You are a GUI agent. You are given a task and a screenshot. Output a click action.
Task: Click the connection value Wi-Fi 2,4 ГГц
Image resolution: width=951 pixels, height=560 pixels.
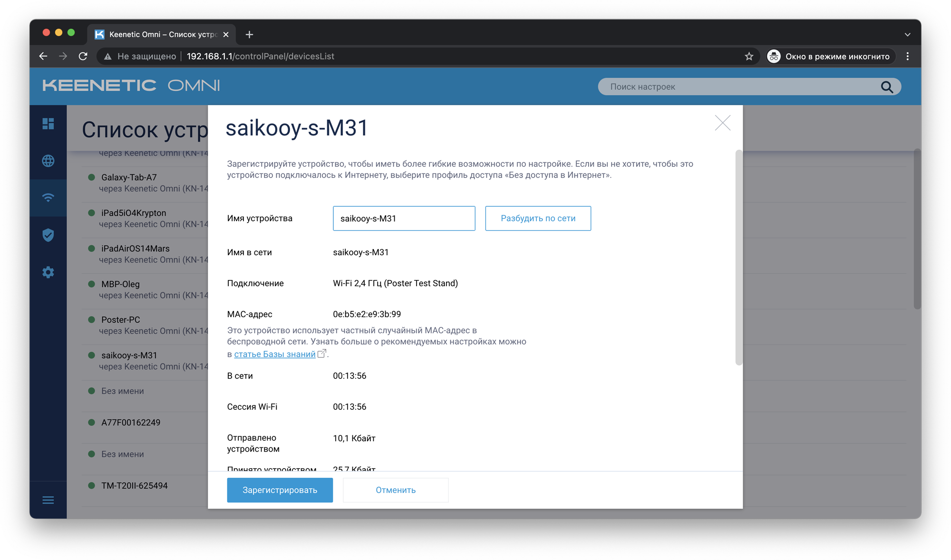coord(395,283)
